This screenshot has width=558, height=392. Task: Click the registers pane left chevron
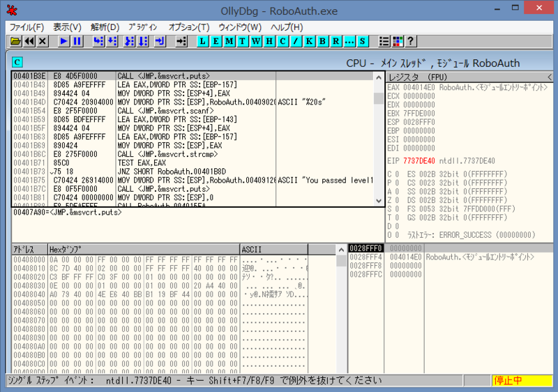click(x=550, y=77)
